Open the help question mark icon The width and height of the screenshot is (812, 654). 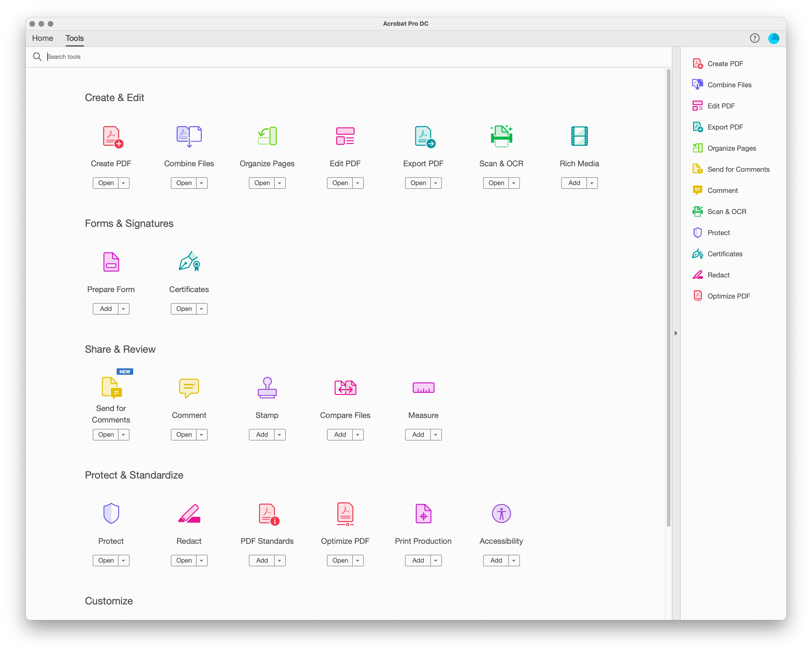[x=754, y=38]
